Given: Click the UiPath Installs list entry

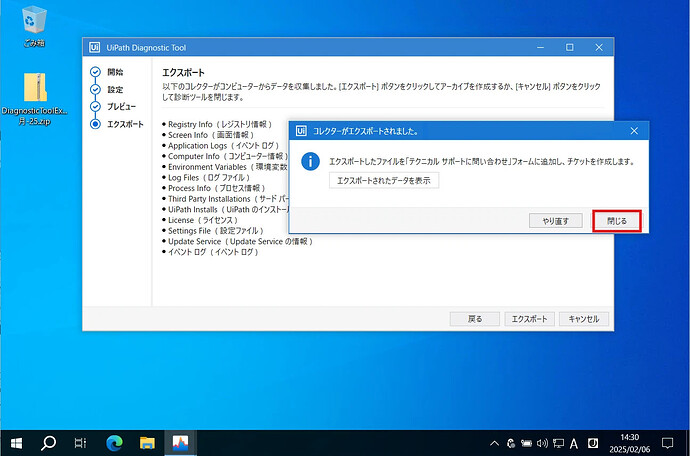Looking at the screenshot, I should point(225,210).
